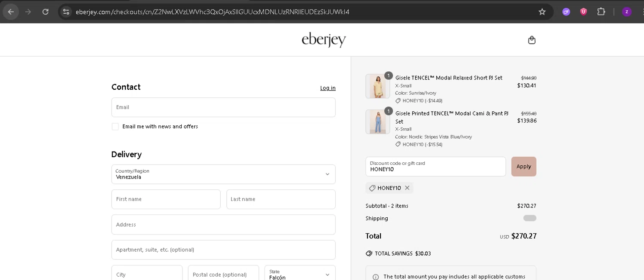This screenshot has height=280, width=644.
Task: Check Email me with news and offers
Action: pyautogui.click(x=115, y=126)
